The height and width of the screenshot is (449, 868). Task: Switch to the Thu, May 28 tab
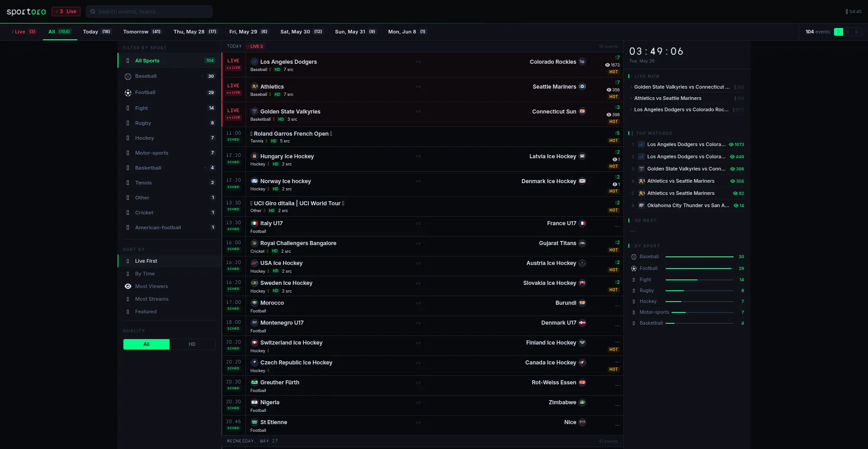tap(195, 32)
